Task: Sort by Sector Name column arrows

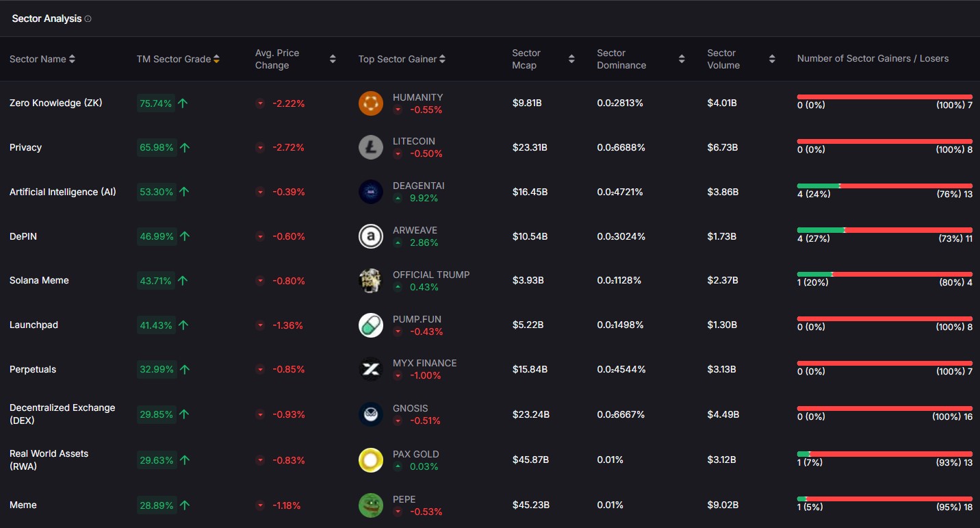Action: click(73, 59)
